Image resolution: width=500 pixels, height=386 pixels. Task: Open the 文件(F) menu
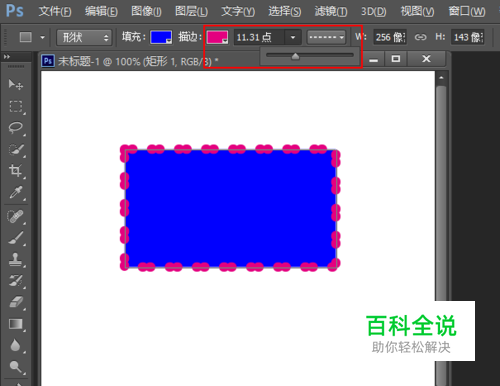pos(55,11)
